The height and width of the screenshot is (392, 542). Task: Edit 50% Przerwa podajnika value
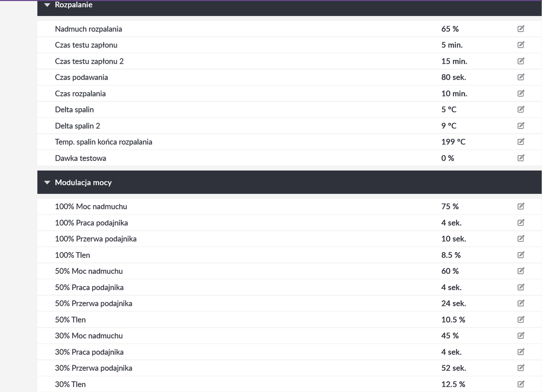(x=521, y=303)
